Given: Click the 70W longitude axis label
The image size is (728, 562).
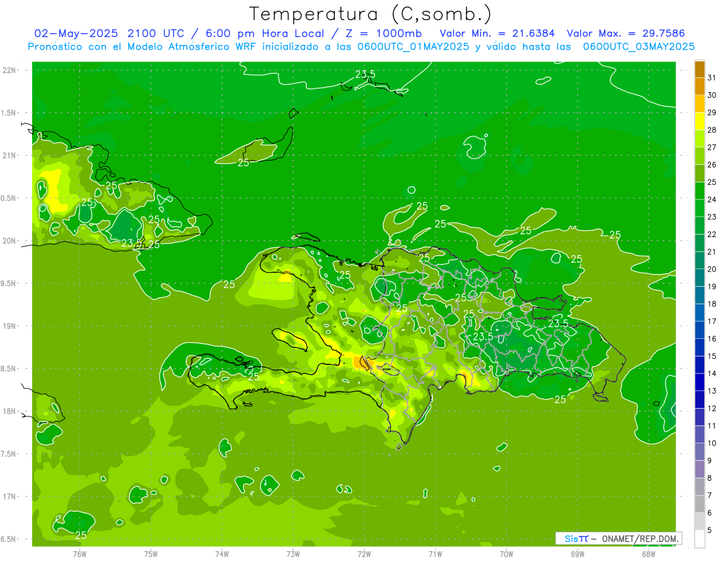Looking at the screenshot, I should point(507,554).
